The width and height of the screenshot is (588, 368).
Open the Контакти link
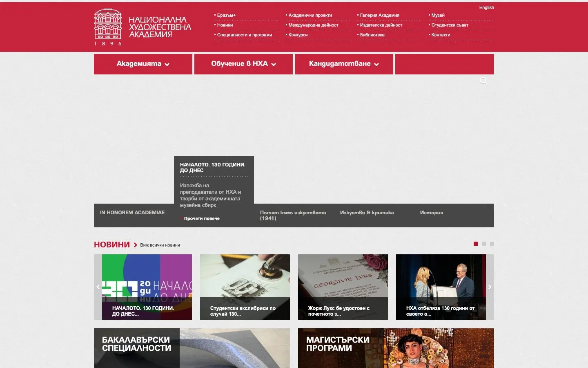tap(441, 35)
